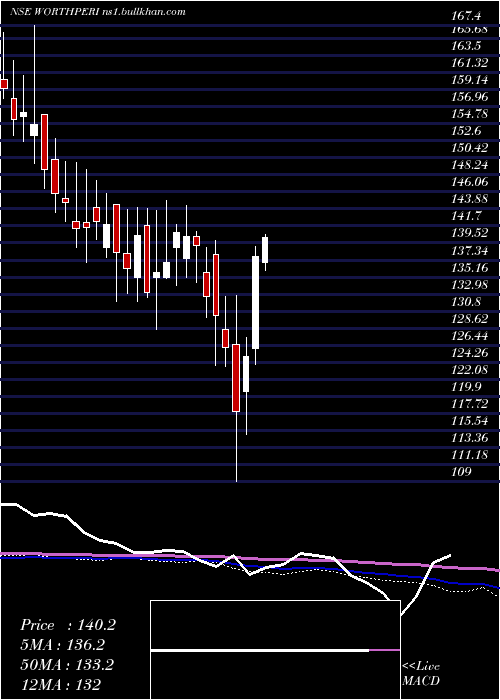Click the ns1.bullkhan.com source label
The width and height of the screenshot is (500, 700).
144,12
